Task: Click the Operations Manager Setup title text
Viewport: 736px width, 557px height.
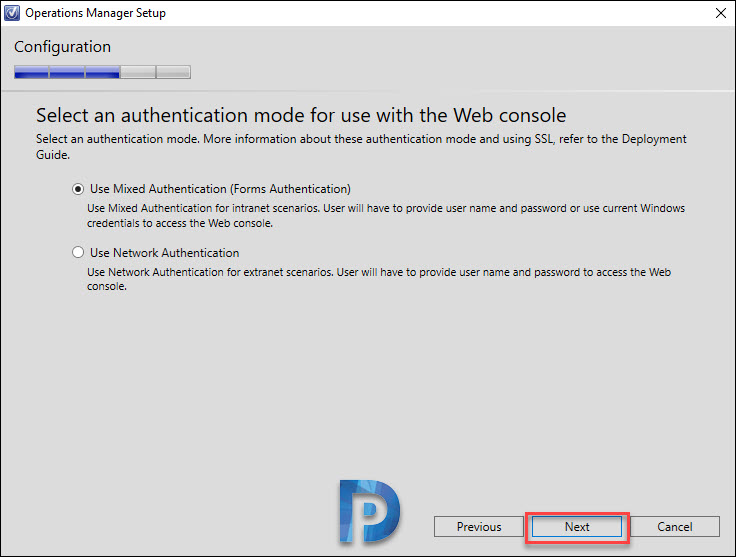Action: tap(95, 13)
